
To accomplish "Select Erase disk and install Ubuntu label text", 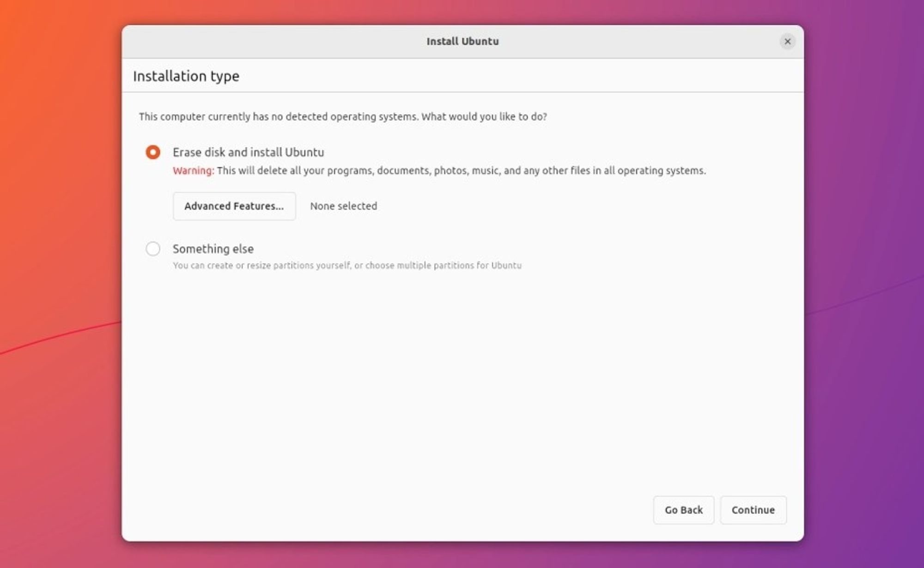I will click(x=248, y=152).
